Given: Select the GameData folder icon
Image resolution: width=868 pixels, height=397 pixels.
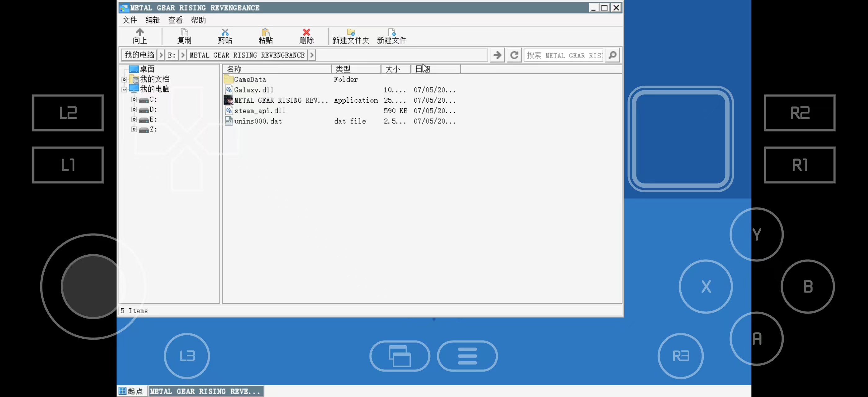Looking at the screenshot, I should pyautogui.click(x=228, y=79).
